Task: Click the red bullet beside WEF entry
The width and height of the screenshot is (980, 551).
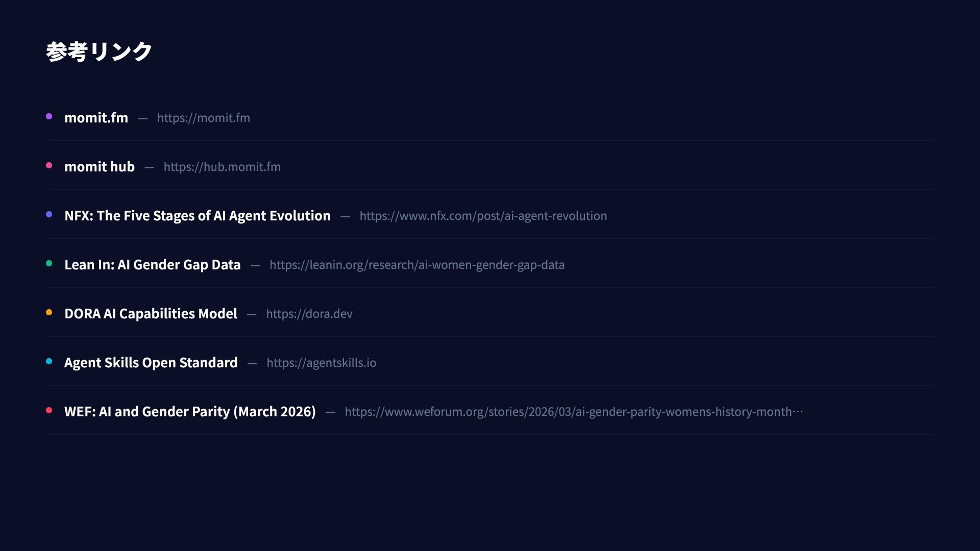Action: pos(49,410)
